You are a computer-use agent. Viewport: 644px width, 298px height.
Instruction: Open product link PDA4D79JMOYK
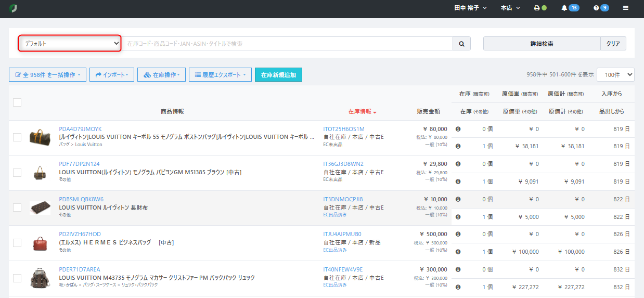pos(81,129)
